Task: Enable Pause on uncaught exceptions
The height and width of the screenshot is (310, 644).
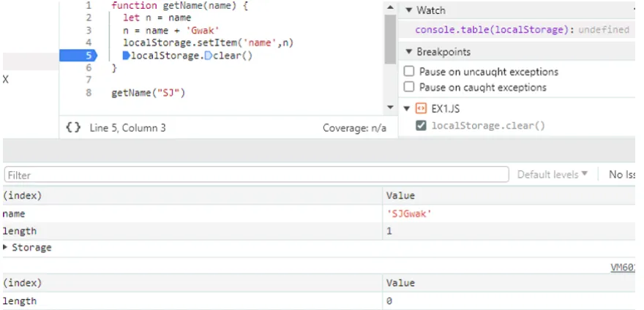Action: point(408,72)
